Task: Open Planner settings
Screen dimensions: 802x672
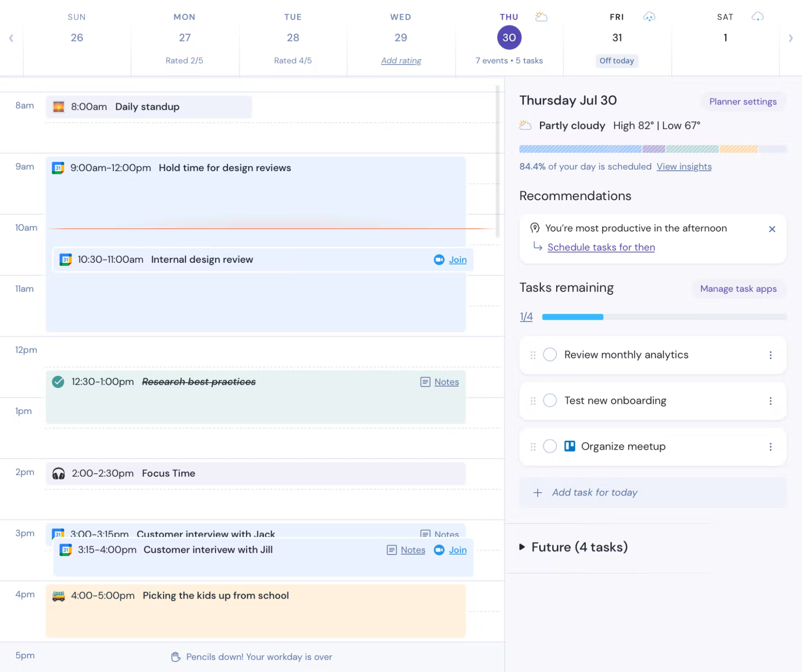Action: click(x=743, y=102)
